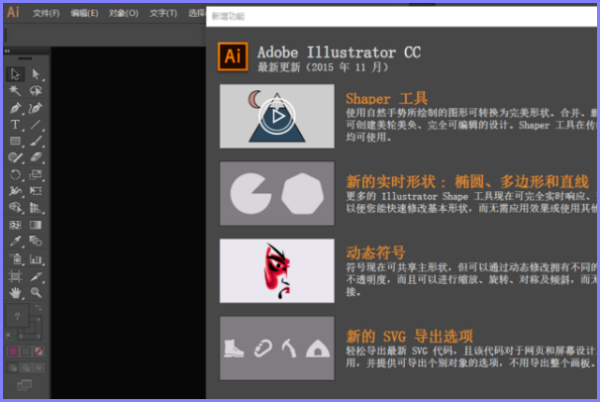Viewport: 600px width, 402px height.
Task: Choose Draw Behind mode
Action: [26, 368]
